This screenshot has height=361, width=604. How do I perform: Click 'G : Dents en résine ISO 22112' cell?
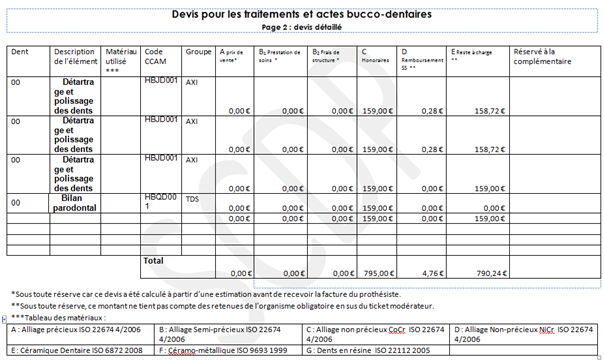click(x=376, y=350)
